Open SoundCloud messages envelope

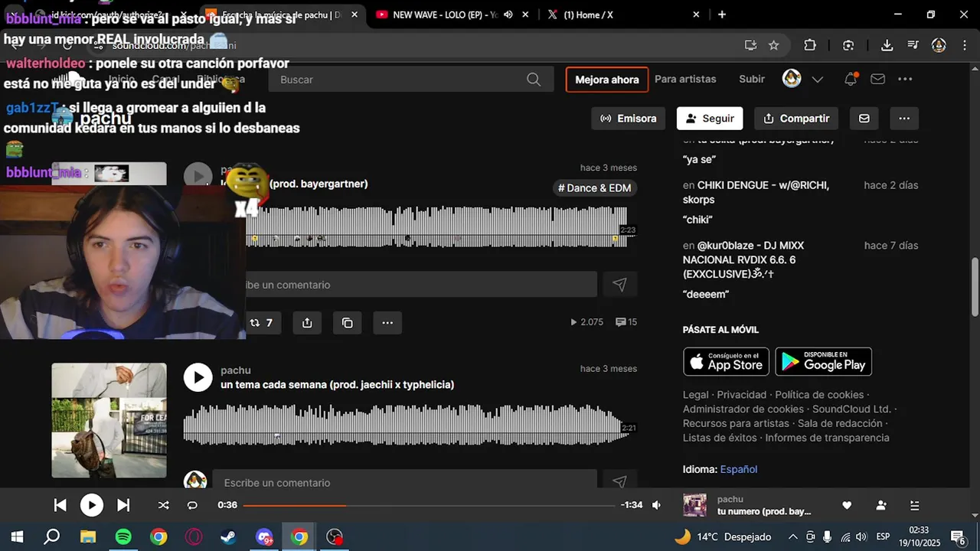point(877,79)
